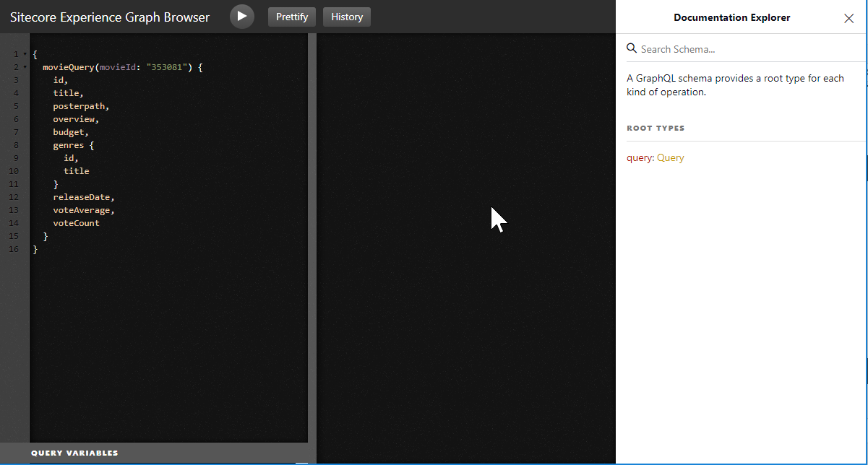
Task: Click the divider between editor and results
Action: click(x=312, y=238)
